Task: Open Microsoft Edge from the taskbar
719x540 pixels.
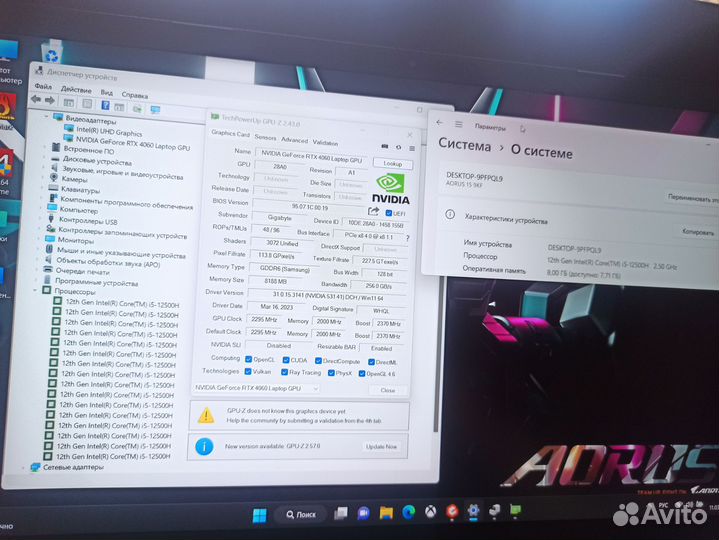Action: point(409,512)
